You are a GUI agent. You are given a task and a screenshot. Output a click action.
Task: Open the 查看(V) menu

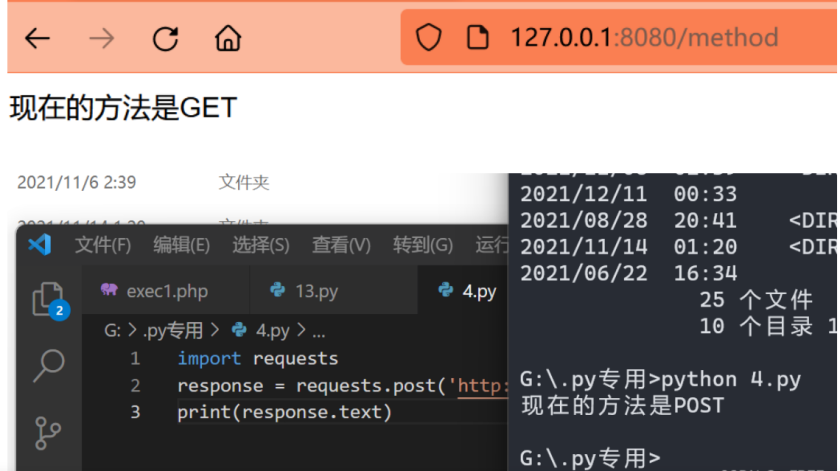coord(341,245)
